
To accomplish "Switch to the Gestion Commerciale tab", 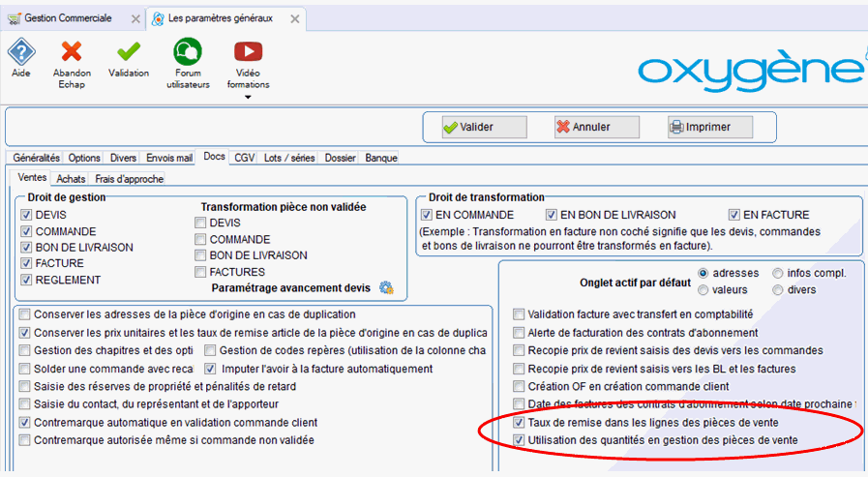I will (71, 18).
